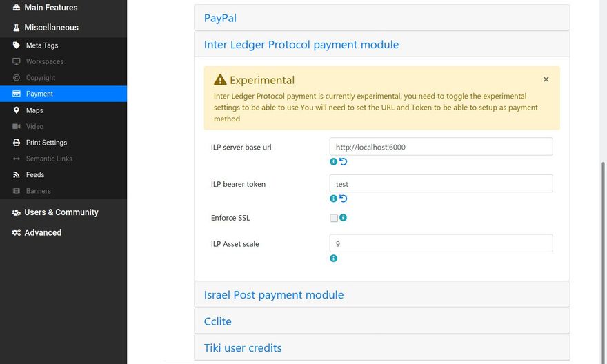Viewport: 607px width, 364px height.
Task: Expand the PayPal section
Action: point(221,18)
